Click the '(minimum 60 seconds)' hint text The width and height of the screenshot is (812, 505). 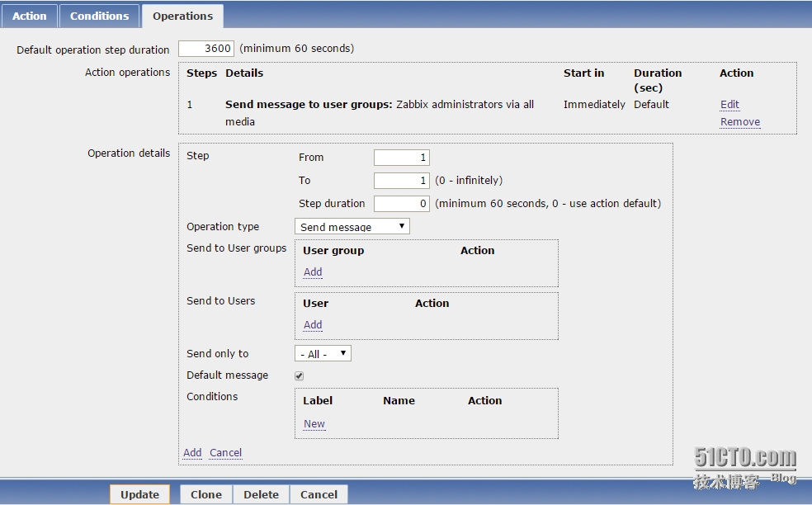coord(297,49)
